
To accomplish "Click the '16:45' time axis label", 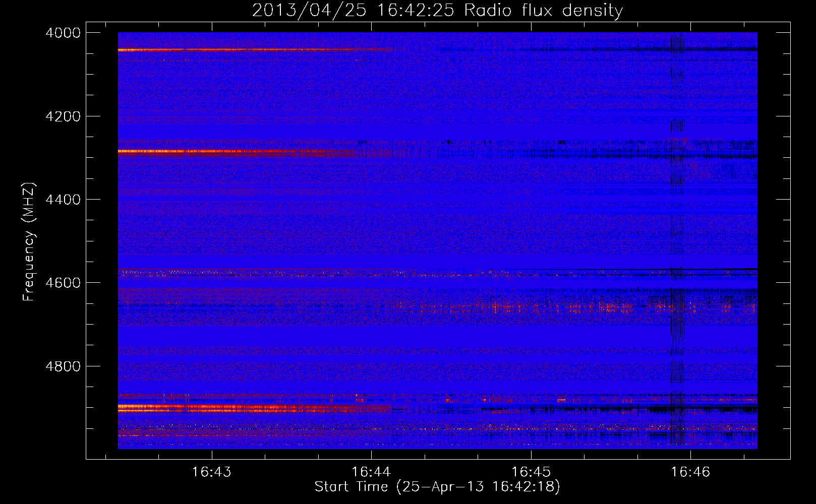I will pos(531,472).
